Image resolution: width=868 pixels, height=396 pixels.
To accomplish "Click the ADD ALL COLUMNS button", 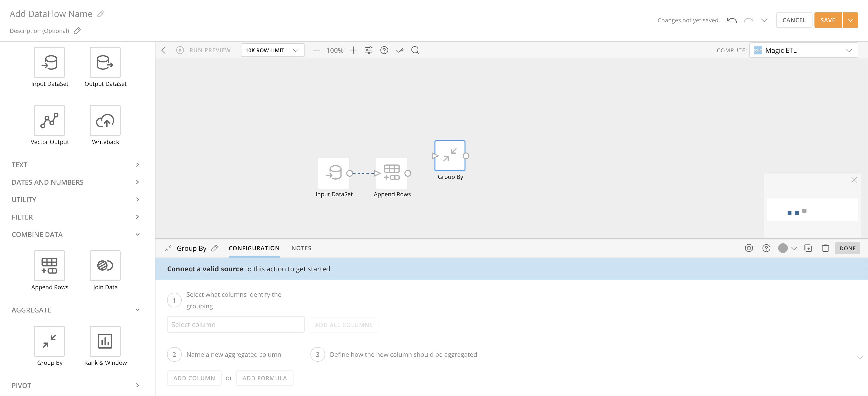I will point(343,324).
